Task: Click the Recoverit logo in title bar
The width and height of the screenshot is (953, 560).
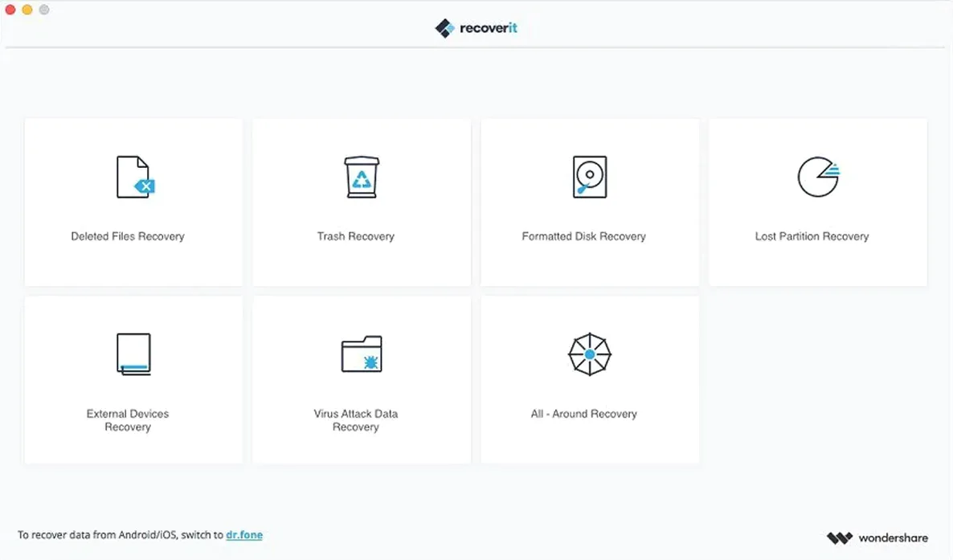Action: coord(476,28)
